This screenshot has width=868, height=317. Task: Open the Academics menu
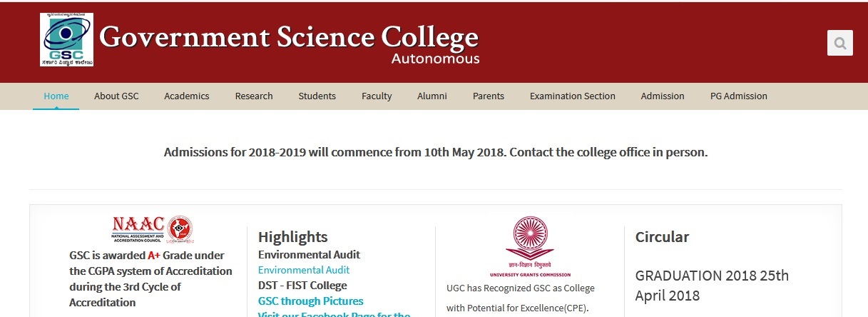(187, 96)
